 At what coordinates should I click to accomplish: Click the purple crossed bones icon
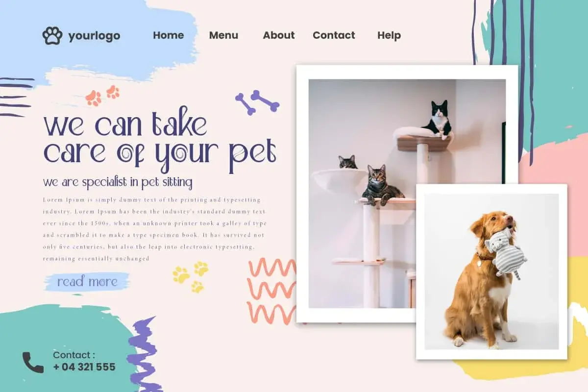[x=257, y=102]
